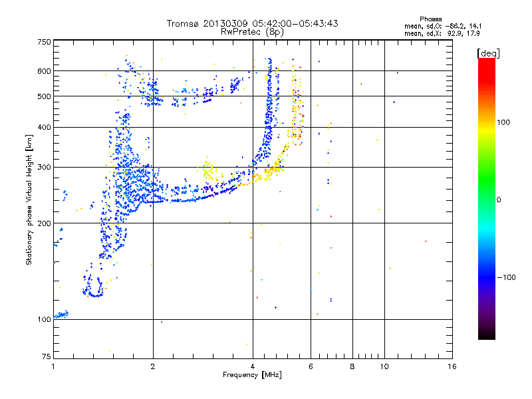Click the x-axis label 'Frequency [MHz]'
This screenshot has width=532, height=399.
click(x=252, y=375)
